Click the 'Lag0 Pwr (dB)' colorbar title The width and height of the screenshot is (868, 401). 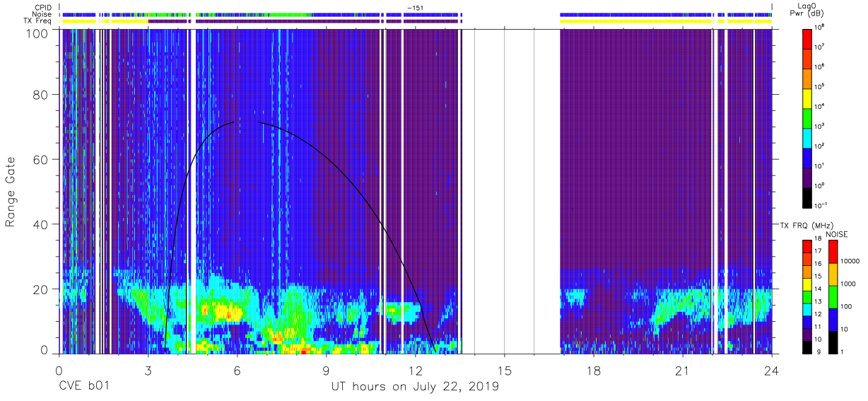(809, 10)
